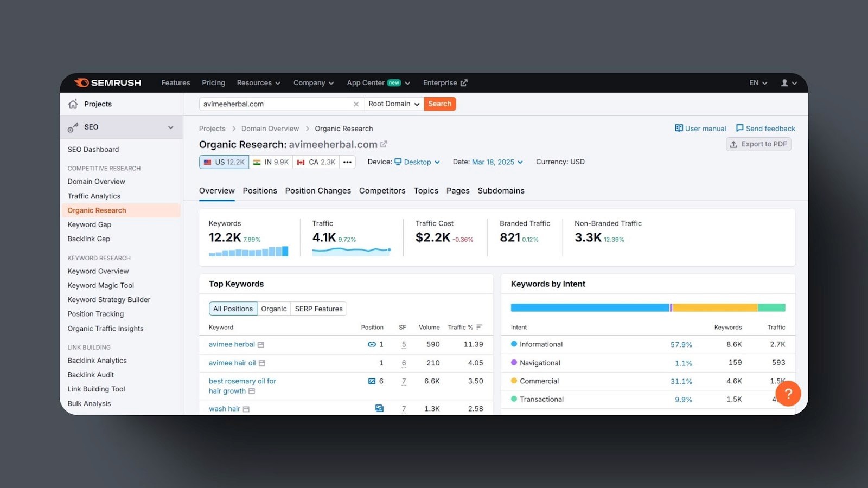Click the home icon next to Projects in sidebar

click(73, 104)
